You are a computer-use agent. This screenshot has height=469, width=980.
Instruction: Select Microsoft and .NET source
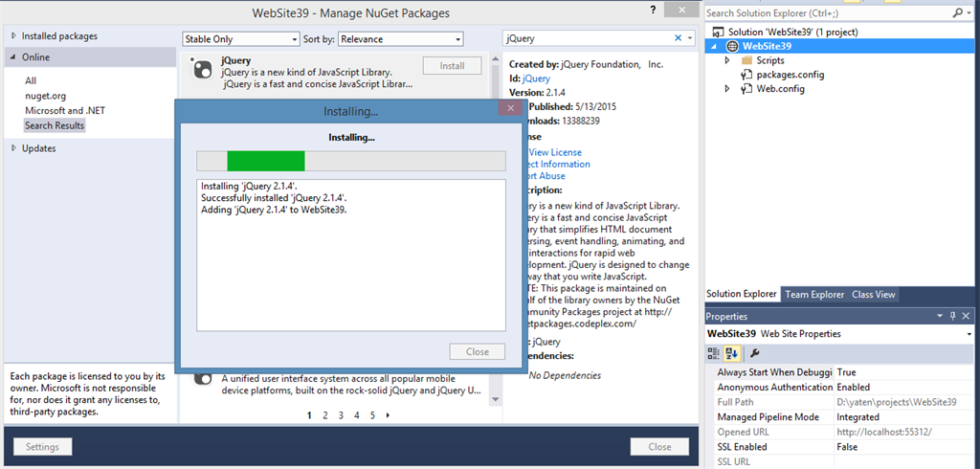pos(66,110)
